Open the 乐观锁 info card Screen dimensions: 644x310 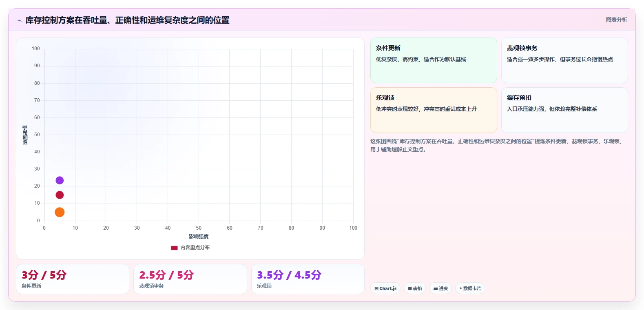tap(434, 110)
